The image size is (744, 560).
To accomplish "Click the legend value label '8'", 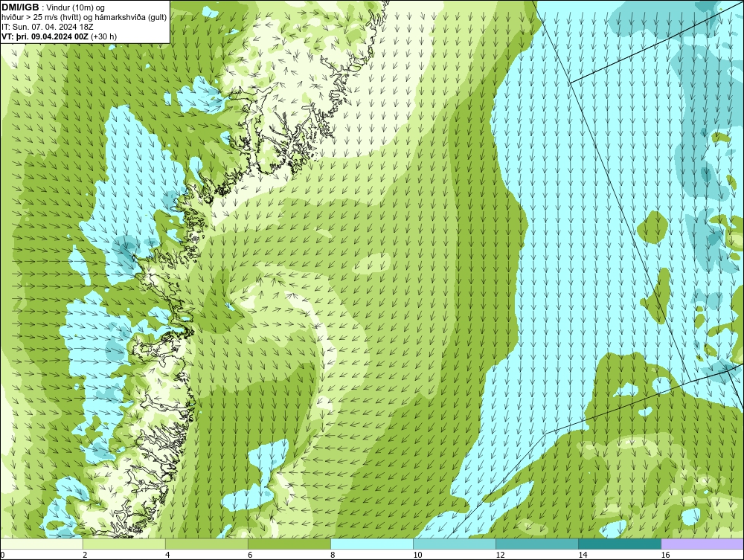I will pyautogui.click(x=333, y=555).
